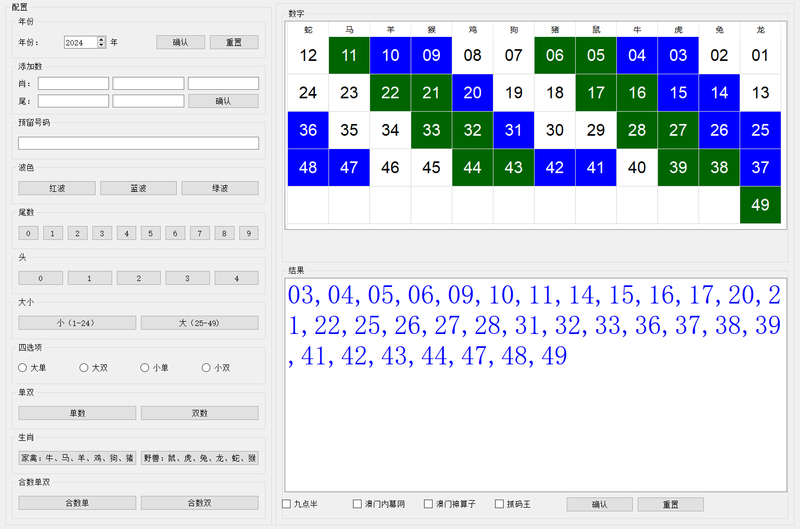This screenshot has height=529, width=800.
Task: Confirm the year with 确认 in the 年份 section
Action: pyautogui.click(x=181, y=42)
